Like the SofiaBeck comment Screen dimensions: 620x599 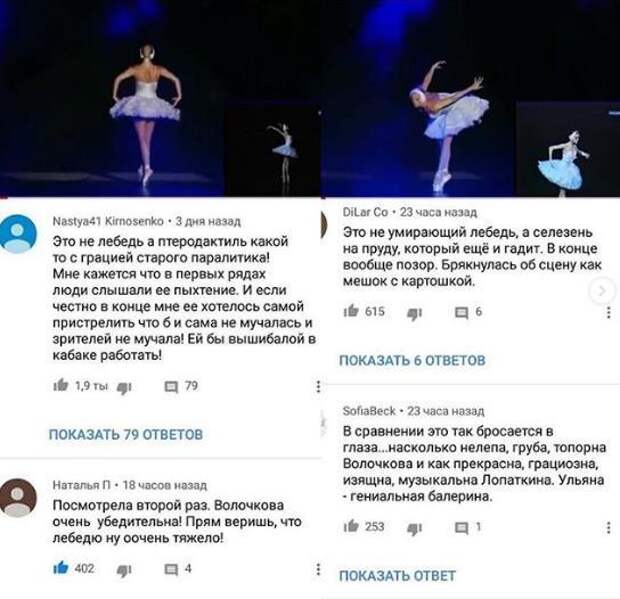point(351,526)
